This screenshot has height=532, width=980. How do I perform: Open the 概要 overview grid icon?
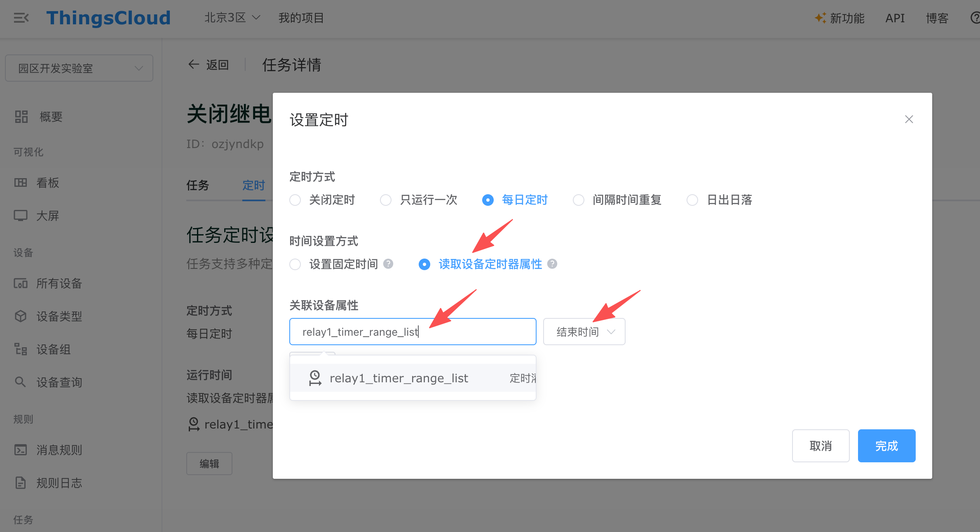[x=21, y=117]
